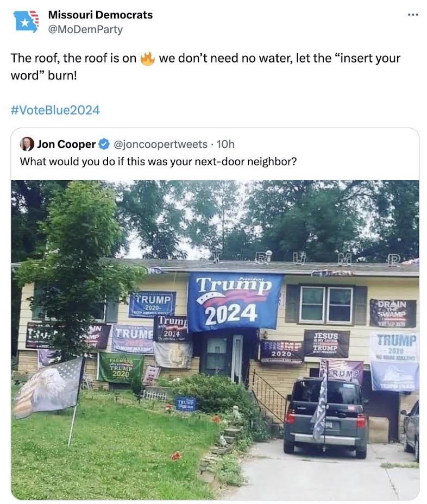Open the three-dot more options menu

pos(413,15)
